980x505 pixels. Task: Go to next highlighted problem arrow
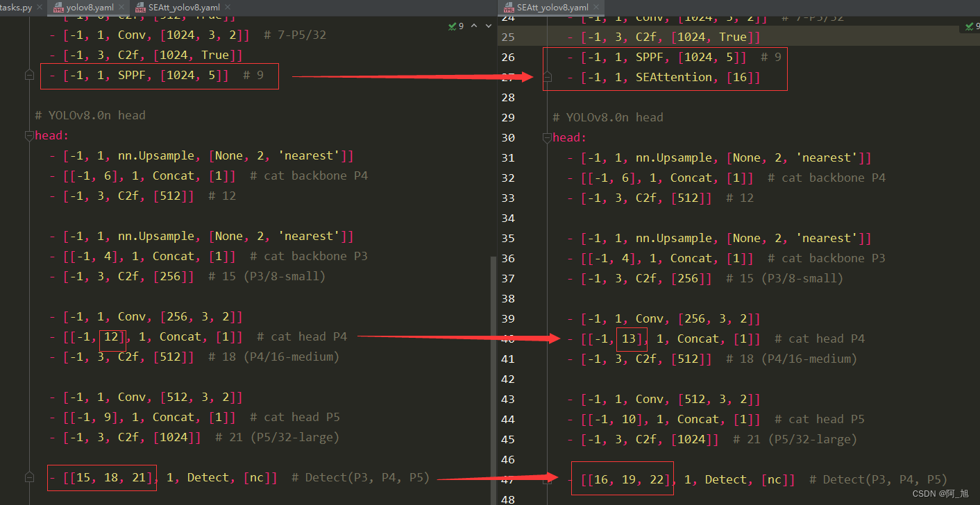489,26
